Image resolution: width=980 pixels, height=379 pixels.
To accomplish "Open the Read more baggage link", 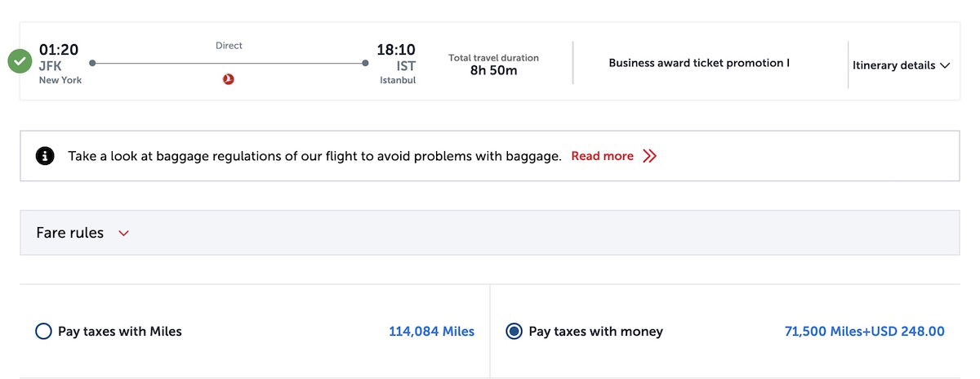I will pyautogui.click(x=602, y=156).
